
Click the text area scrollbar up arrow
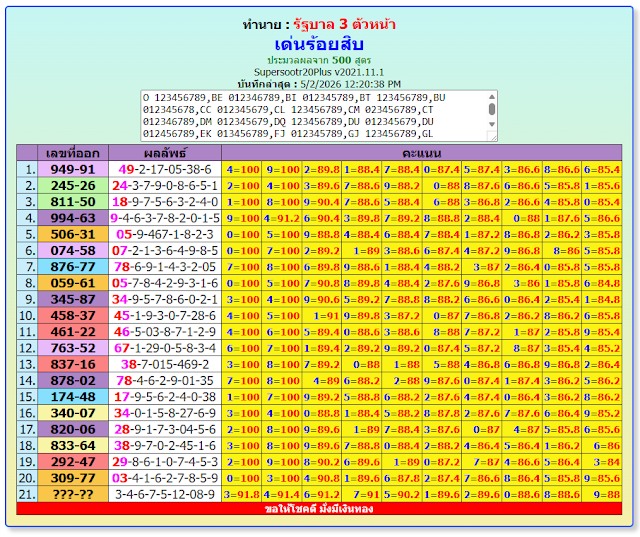(x=492, y=97)
